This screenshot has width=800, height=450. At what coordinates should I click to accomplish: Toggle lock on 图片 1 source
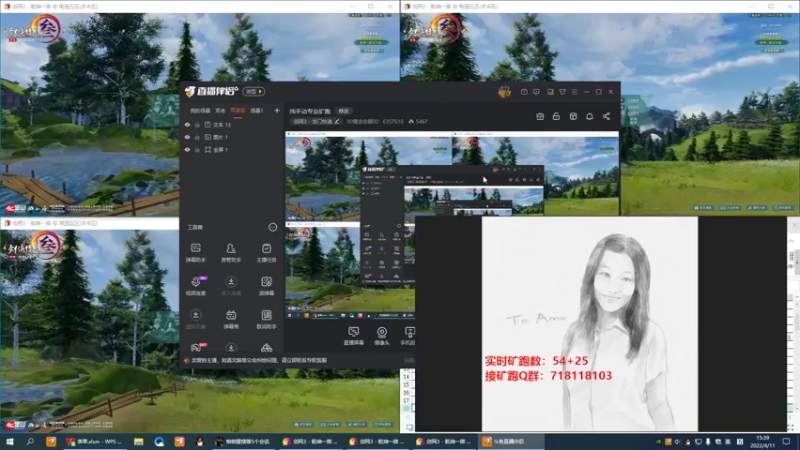[x=197, y=137]
